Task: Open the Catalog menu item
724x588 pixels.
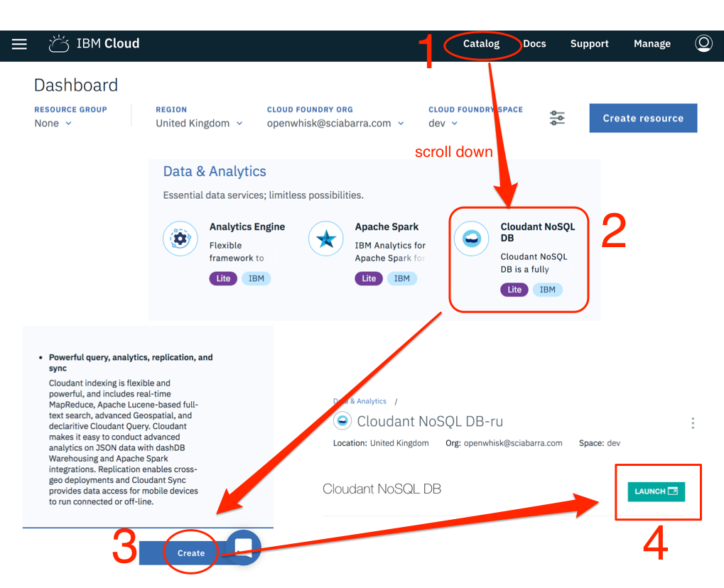Action: [x=482, y=44]
